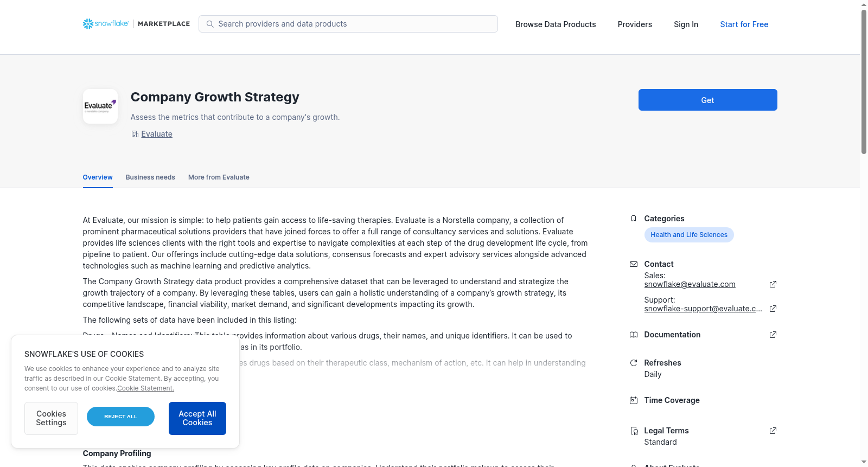Click the Documentation book icon

pyautogui.click(x=634, y=335)
